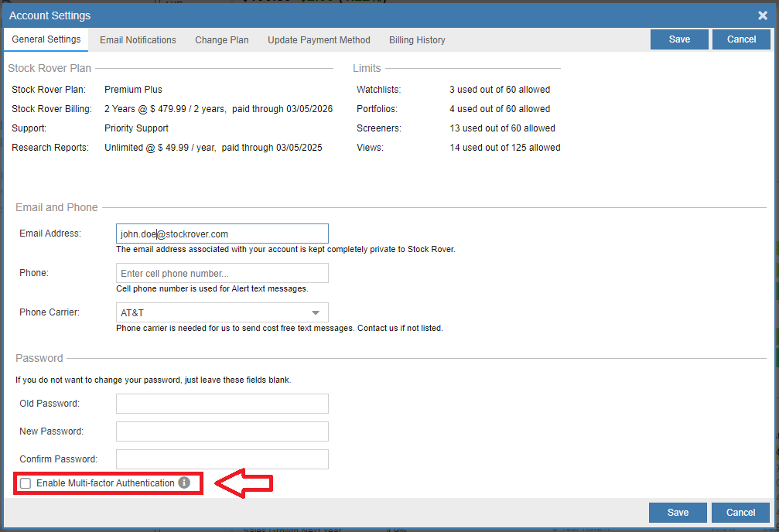779x532 pixels.
Task: Open the Phone Carrier dropdown showing AT&T
Action: (222, 312)
